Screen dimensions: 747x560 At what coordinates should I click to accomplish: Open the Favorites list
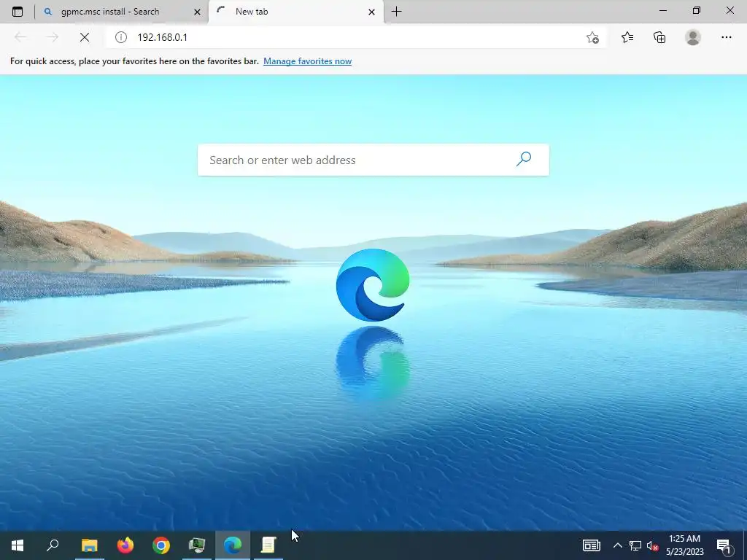[x=627, y=37]
